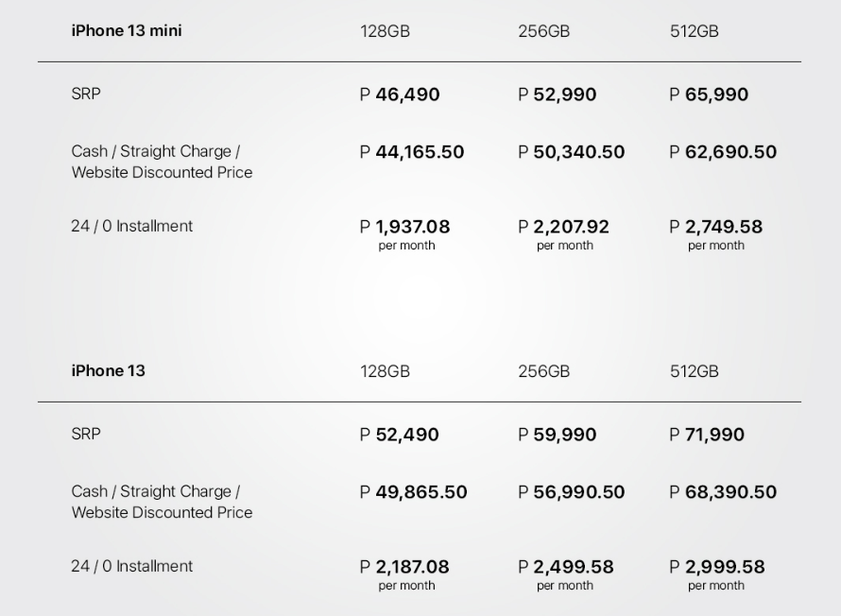The image size is (841, 616).
Task: Choose the P 56,990.50 discounted price
Action: tap(571, 492)
